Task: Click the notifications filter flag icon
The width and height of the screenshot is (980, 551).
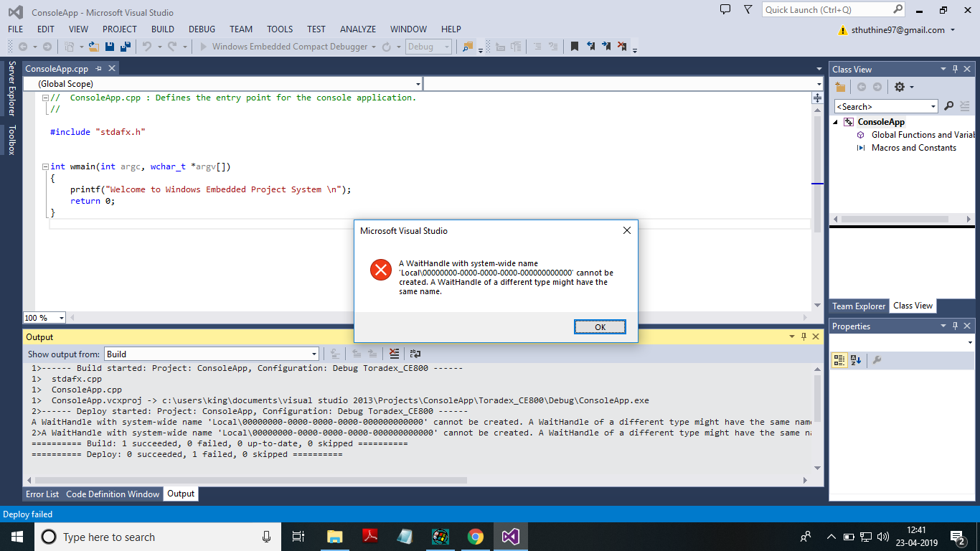Action: [748, 9]
